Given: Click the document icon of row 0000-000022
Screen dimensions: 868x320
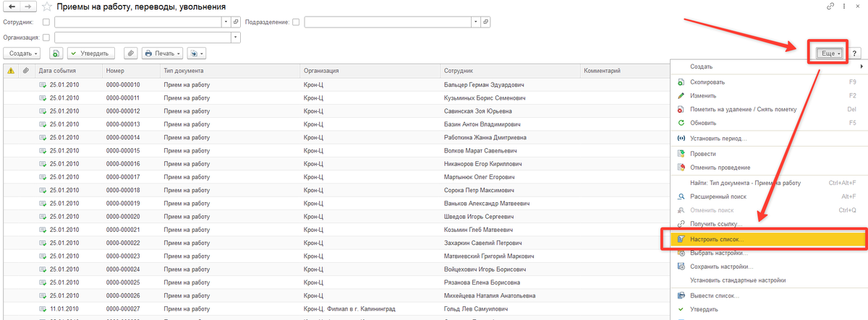Looking at the screenshot, I should tap(42, 243).
